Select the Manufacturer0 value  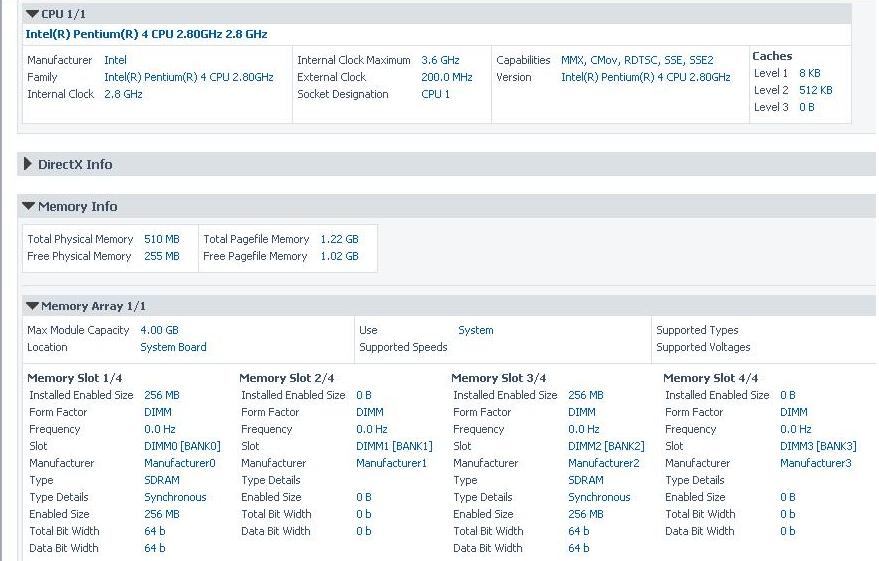(179, 463)
